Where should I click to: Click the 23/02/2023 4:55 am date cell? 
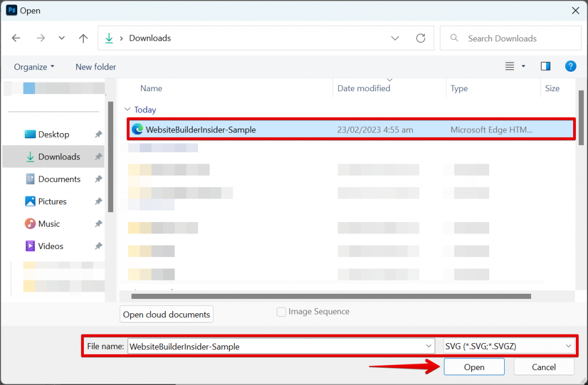(x=375, y=130)
